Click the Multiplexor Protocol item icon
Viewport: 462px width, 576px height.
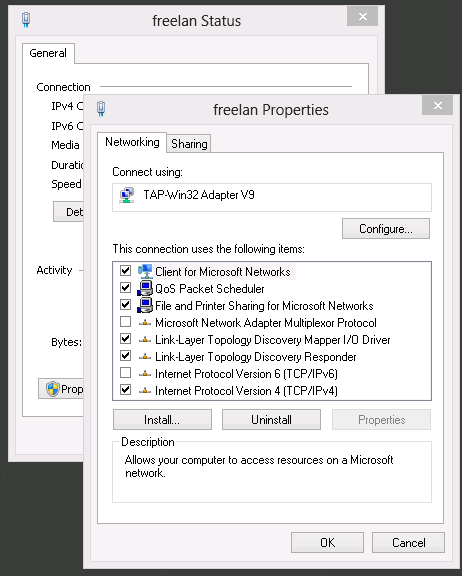pos(145,323)
